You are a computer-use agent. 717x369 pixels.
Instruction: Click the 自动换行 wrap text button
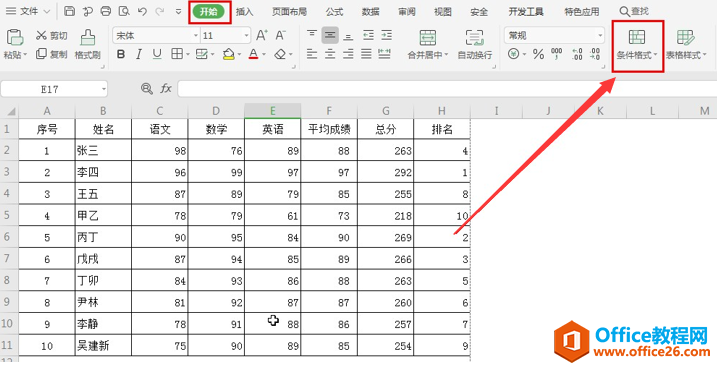tap(475, 45)
